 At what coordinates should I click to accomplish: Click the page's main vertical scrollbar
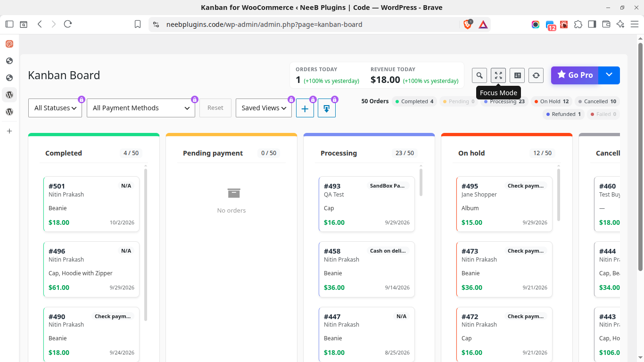(x=641, y=157)
